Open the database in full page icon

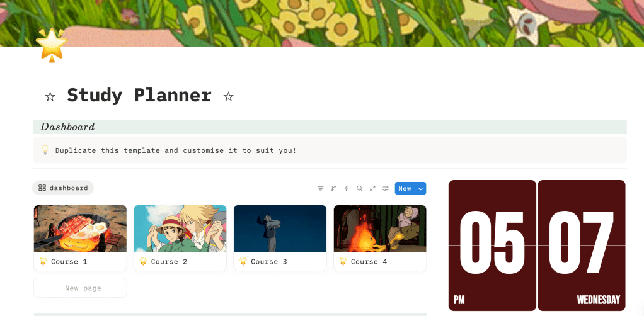pyautogui.click(x=372, y=188)
